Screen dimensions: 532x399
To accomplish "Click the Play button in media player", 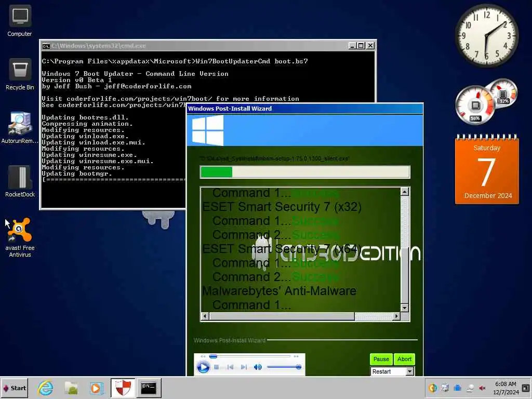I will [x=203, y=367].
